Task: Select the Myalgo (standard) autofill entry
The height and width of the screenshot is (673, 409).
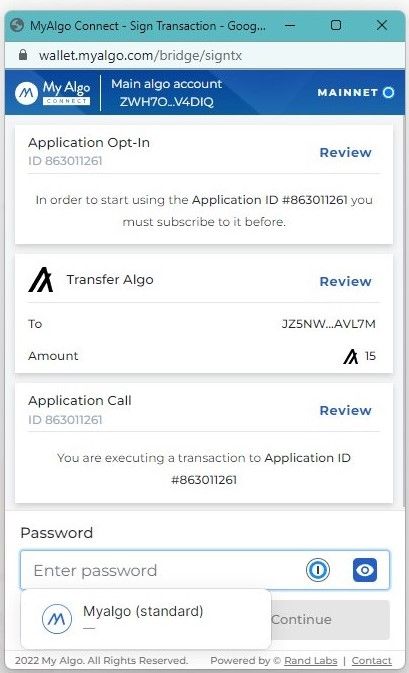Action: point(146,619)
